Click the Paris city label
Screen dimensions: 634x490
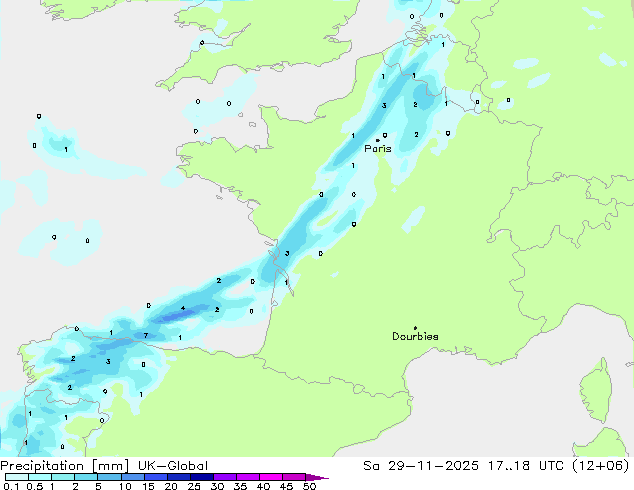pos(378,149)
